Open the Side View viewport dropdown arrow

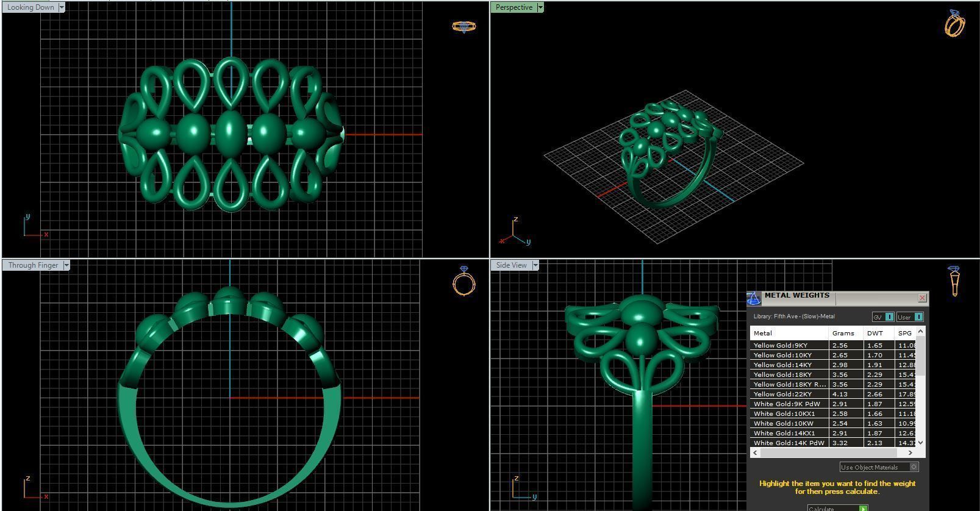coord(535,265)
